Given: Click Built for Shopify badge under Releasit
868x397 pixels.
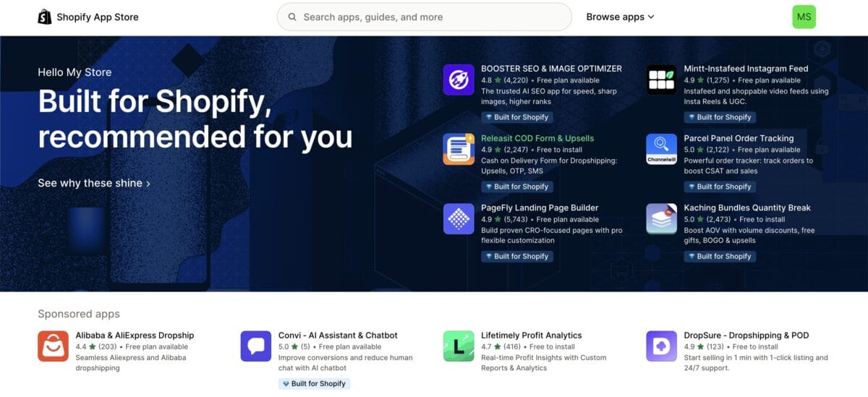Looking at the screenshot, I should [517, 187].
